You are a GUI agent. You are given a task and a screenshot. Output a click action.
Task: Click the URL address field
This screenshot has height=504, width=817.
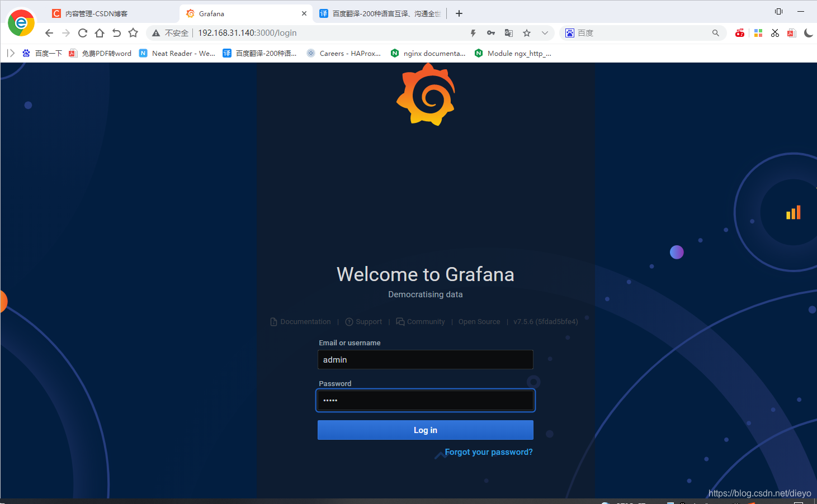(x=330, y=33)
